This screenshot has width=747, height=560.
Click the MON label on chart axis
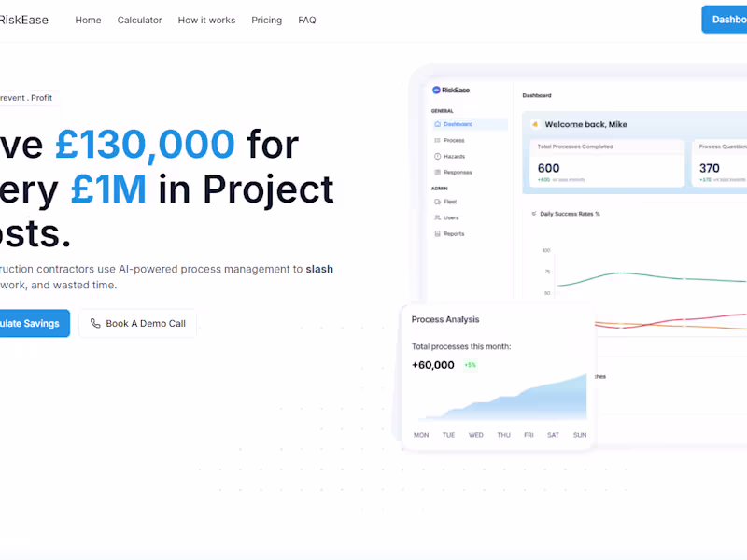click(x=421, y=435)
